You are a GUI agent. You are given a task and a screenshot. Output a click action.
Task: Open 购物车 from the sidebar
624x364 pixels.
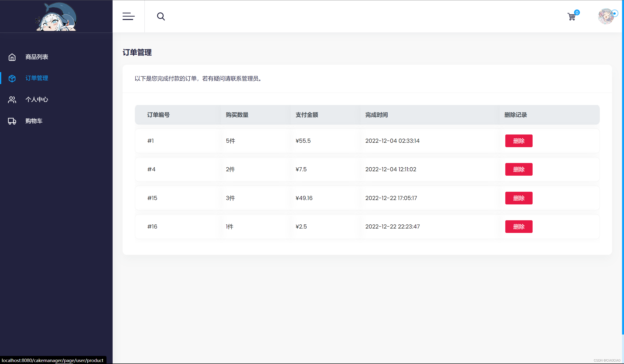point(34,121)
